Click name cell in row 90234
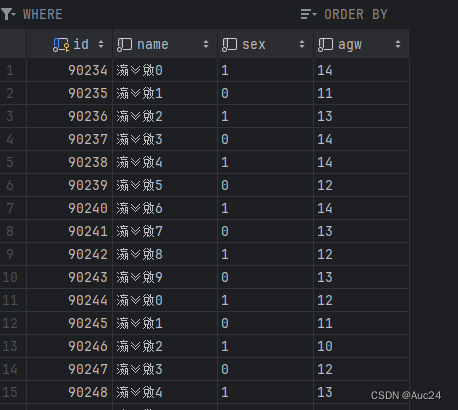The image size is (458, 410). (x=165, y=70)
